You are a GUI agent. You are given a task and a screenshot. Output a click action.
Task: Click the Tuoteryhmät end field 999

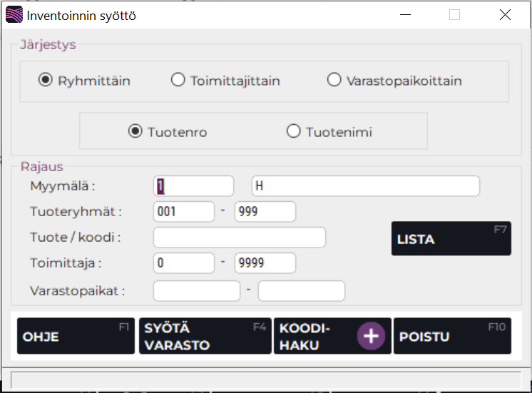click(265, 212)
